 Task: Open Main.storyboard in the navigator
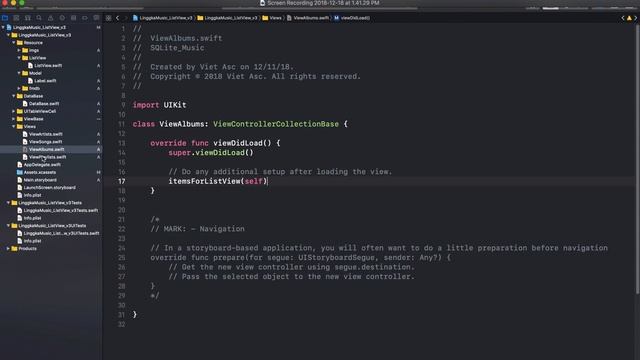(x=40, y=180)
